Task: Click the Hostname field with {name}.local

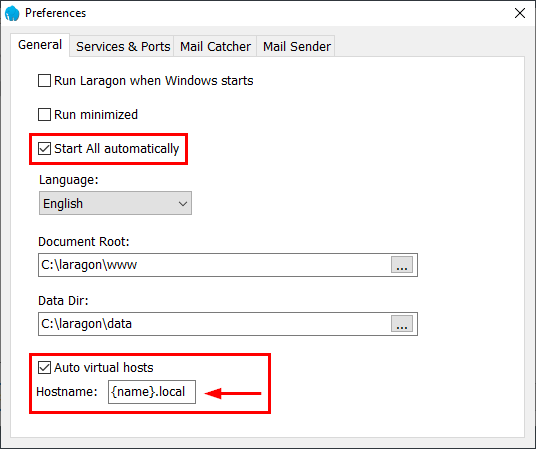Action: click(152, 392)
